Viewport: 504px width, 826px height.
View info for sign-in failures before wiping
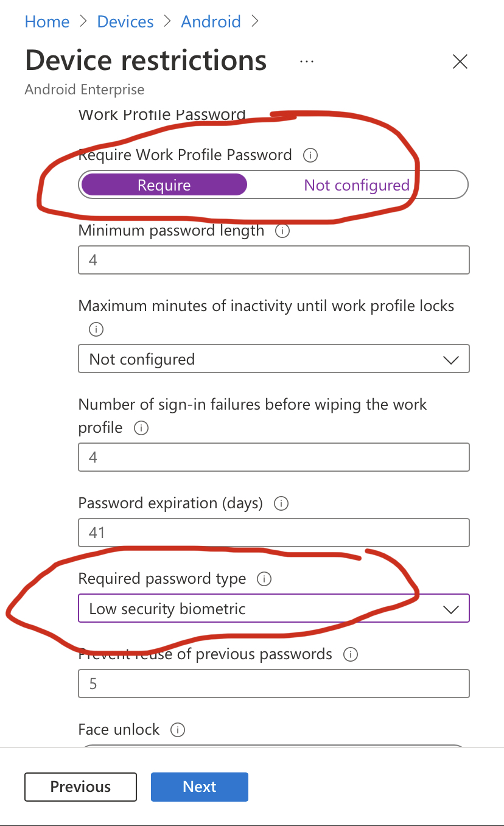tap(141, 428)
